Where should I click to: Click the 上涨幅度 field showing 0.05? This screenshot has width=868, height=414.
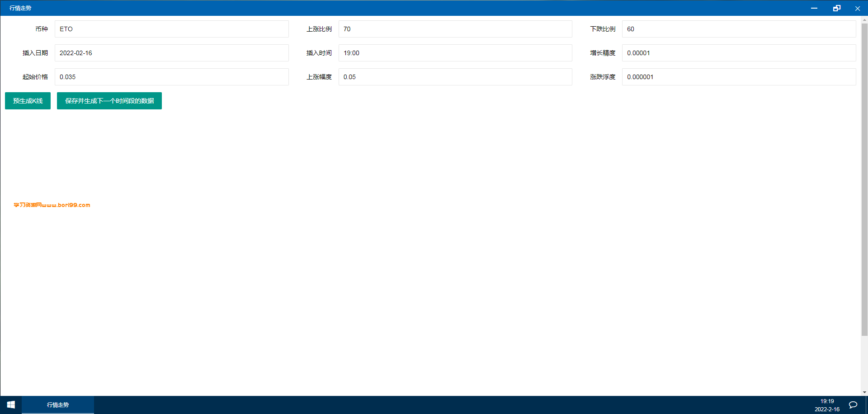(x=455, y=77)
